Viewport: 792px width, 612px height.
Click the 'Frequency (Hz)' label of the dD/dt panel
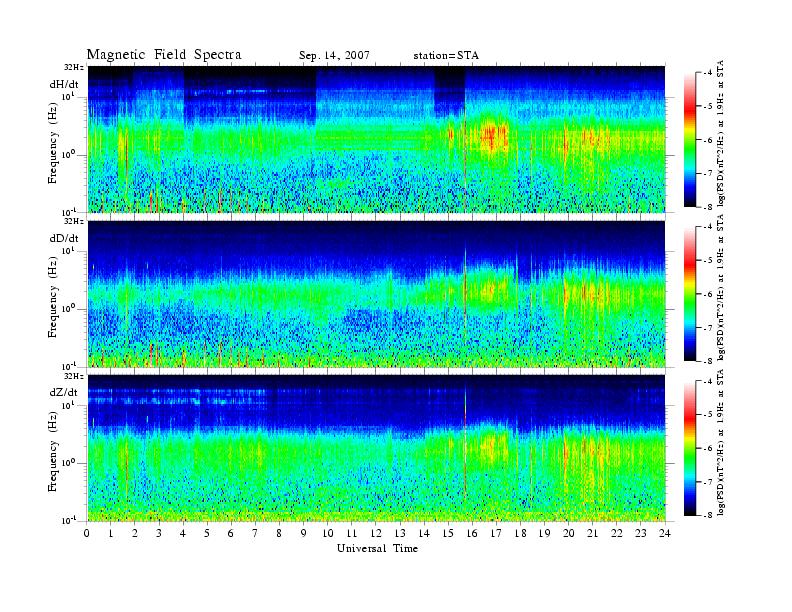tap(53, 297)
